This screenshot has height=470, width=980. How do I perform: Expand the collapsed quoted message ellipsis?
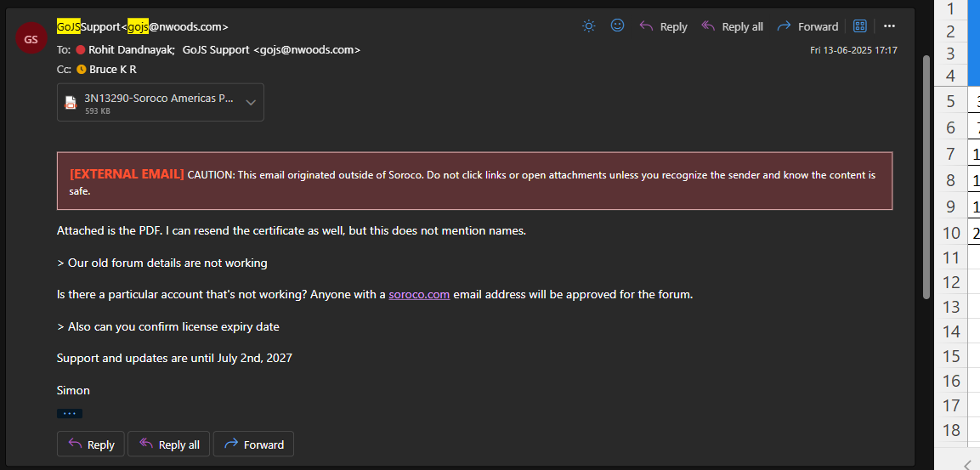[70, 414]
